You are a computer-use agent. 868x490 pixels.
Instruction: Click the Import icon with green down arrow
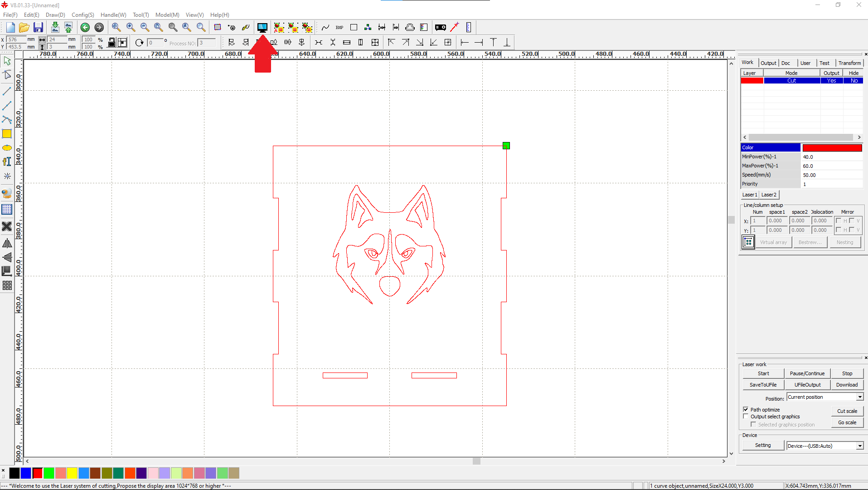(x=55, y=27)
